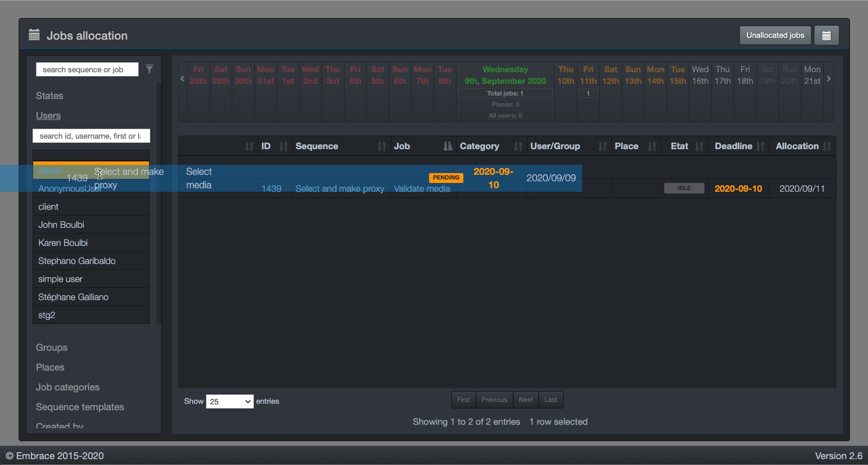Click the Last pagination button
The height and width of the screenshot is (465, 868).
pos(551,400)
